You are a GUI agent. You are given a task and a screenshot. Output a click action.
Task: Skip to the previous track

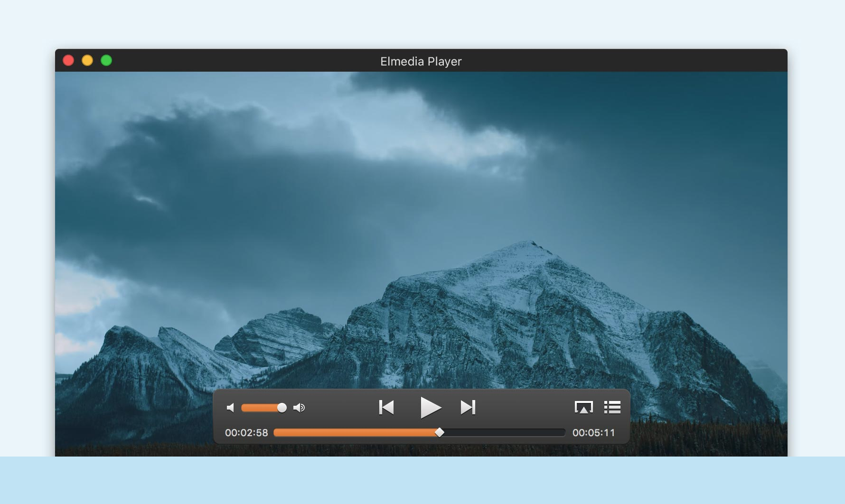pyautogui.click(x=386, y=407)
